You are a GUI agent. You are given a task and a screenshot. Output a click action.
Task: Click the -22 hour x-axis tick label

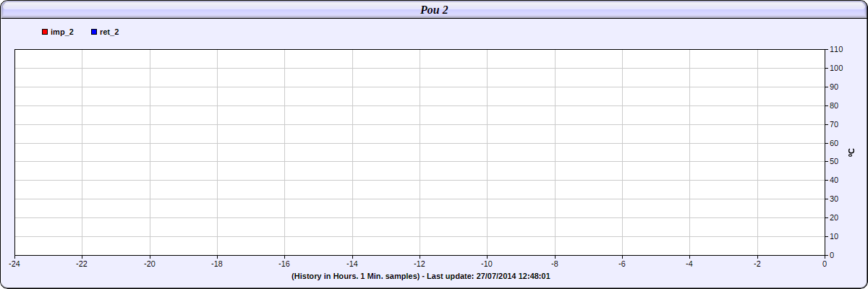pyautogui.click(x=82, y=264)
